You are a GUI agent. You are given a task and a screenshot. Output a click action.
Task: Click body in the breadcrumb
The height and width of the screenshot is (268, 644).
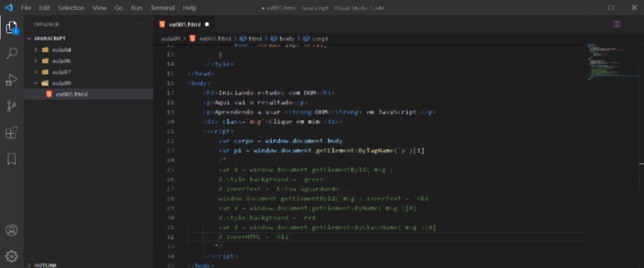tap(283, 38)
